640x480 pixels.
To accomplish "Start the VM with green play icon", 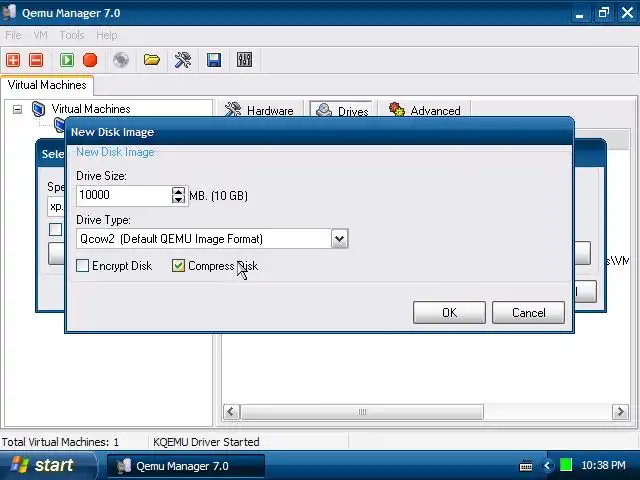I will 67,60.
